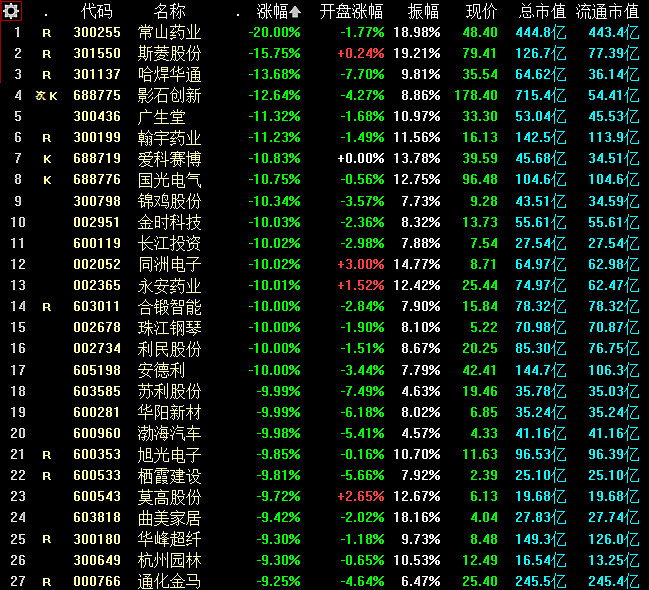The image size is (649, 590).
Task: Select stock 栖霞建设
Action: 169,476
